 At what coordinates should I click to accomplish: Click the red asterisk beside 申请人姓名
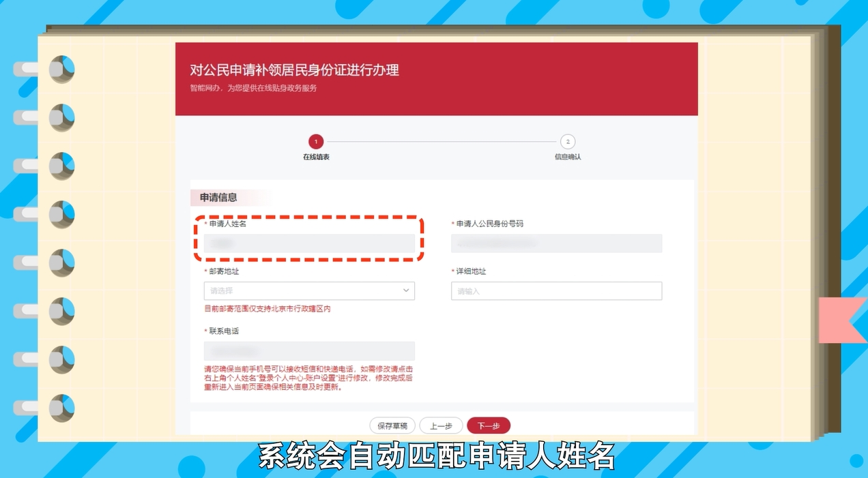tap(204, 223)
